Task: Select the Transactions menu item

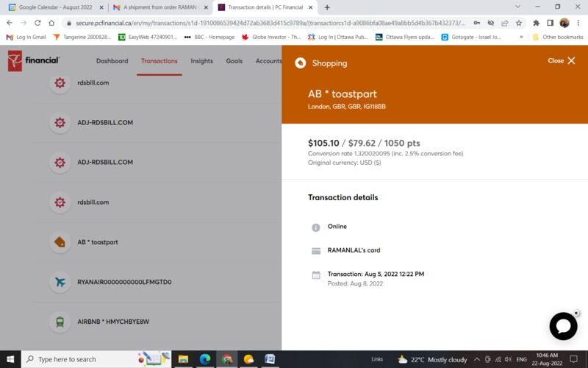Action: point(159,61)
